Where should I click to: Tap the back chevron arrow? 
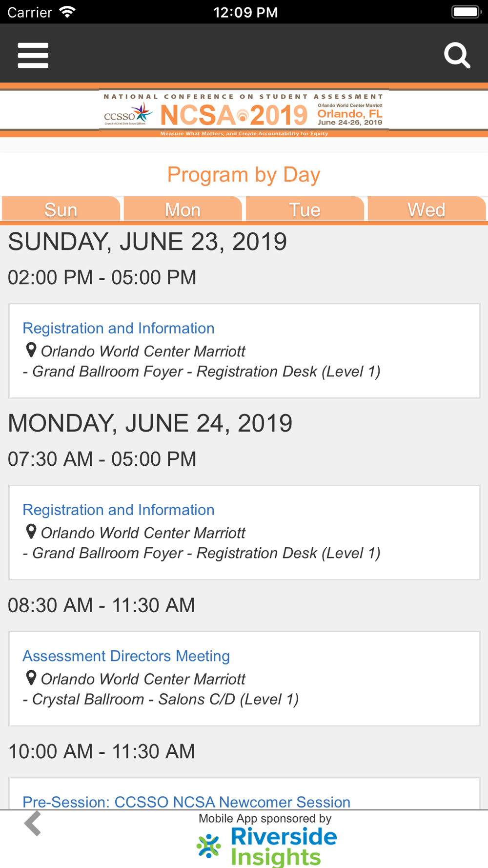click(x=33, y=824)
